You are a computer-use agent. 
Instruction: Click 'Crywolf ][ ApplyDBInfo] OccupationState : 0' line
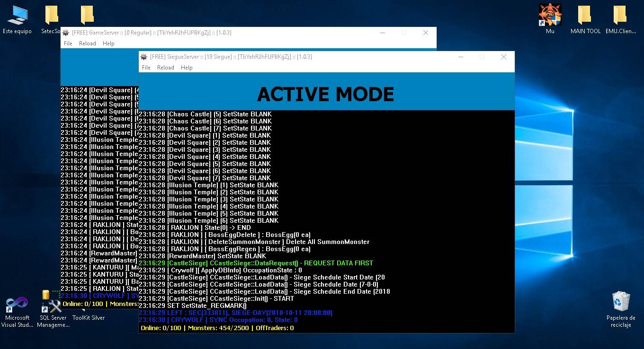click(x=220, y=270)
